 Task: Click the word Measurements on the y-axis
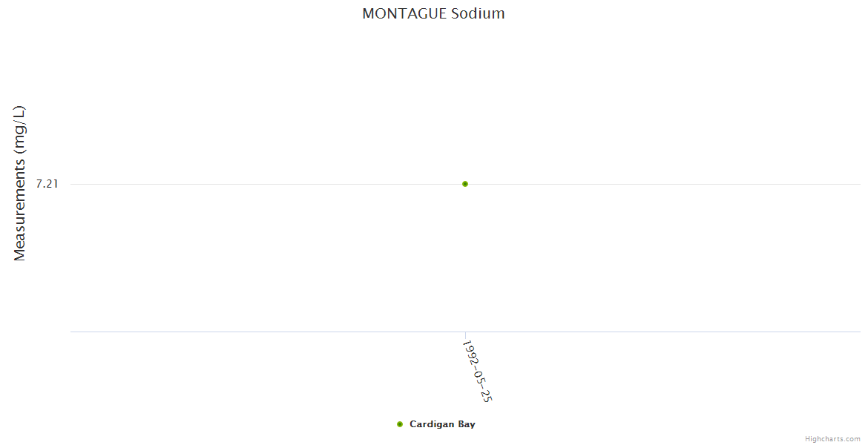click(x=20, y=206)
